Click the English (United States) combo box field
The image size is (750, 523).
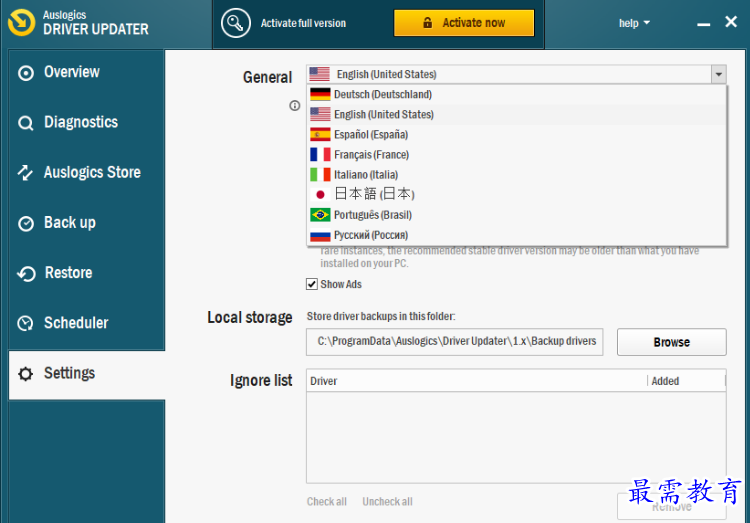(x=516, y=74)
